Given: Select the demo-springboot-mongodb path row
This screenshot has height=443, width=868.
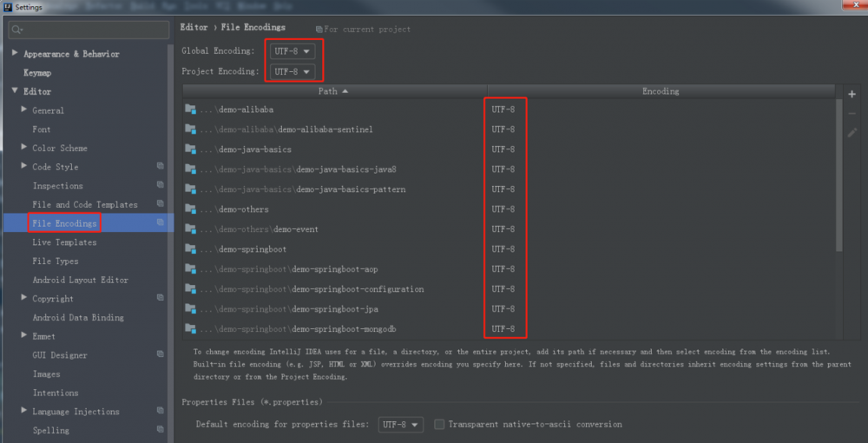Looking at the screenshot, I should [509, 328].
